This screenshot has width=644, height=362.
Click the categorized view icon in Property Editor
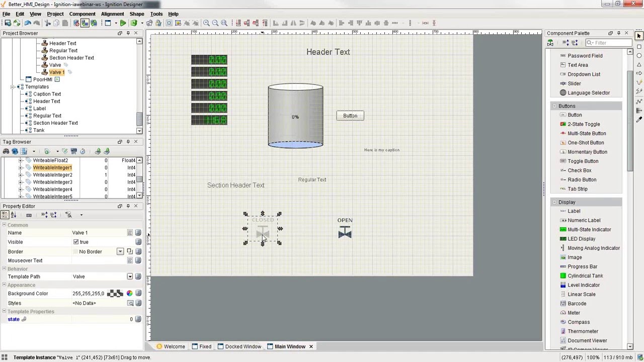[x=5, y=215]
